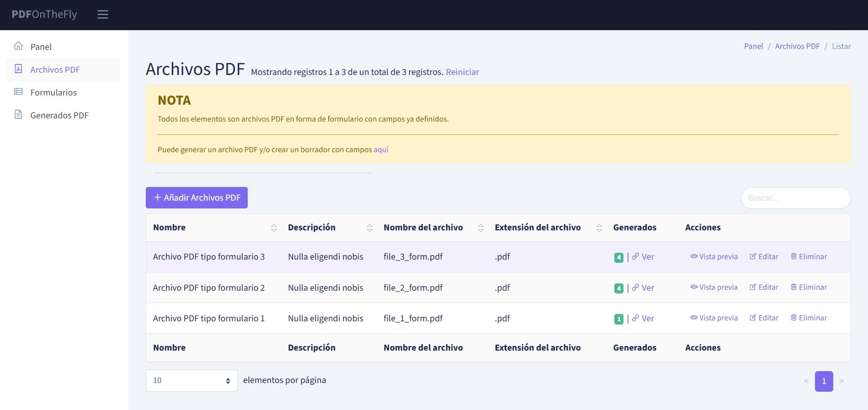The image size is (868, 410).
Task: Click the next page arrow
Action: [x=841, y=381]
